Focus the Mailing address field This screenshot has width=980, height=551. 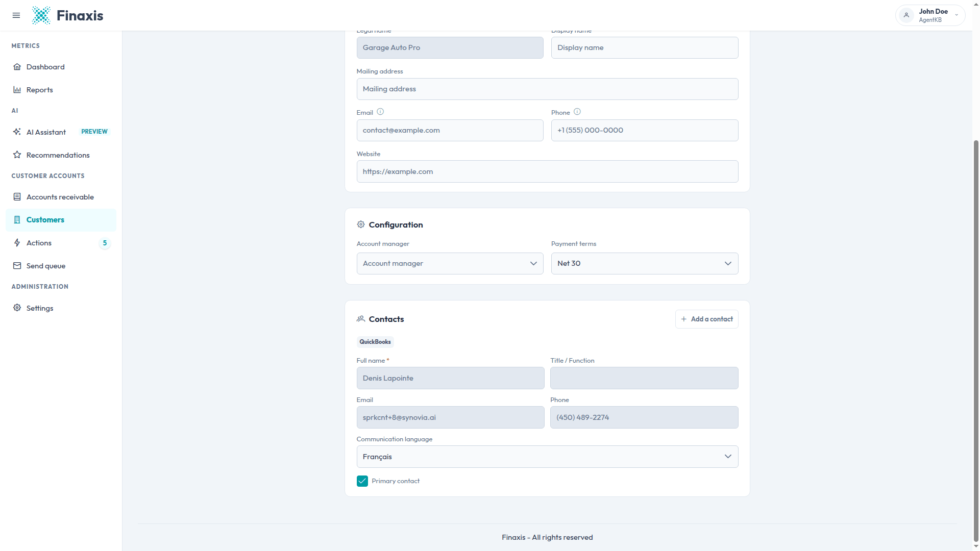[x=547, y=89]
